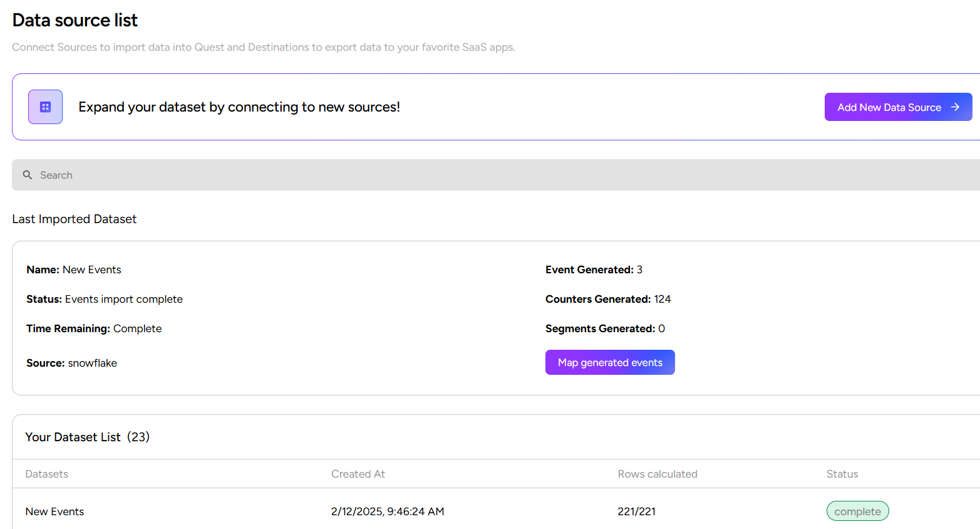980x529 pixels.
Task: Open the New Events dataset row
Action: pos(54,511)
